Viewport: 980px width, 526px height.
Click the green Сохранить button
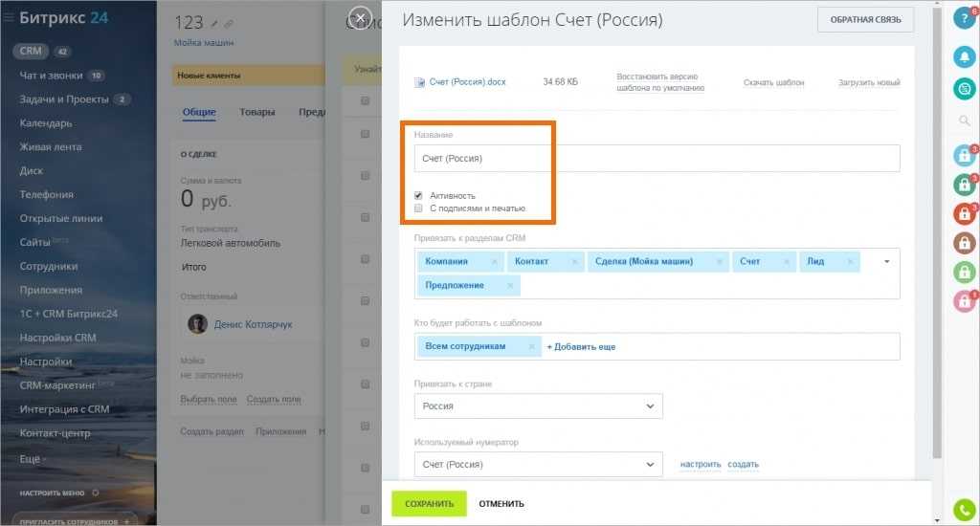[429, 504]
